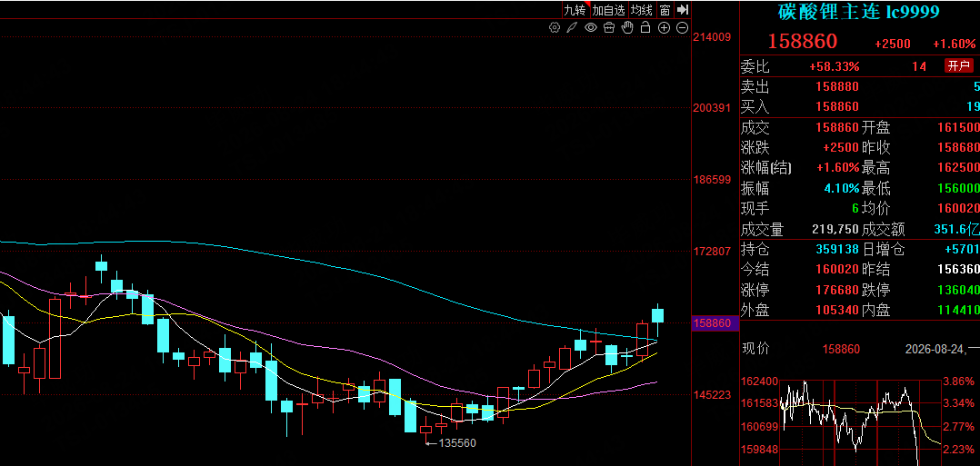This screenshot has width=980, height=466.
Task: Click the 涨跌 label
Action: (x=755, y=148)
